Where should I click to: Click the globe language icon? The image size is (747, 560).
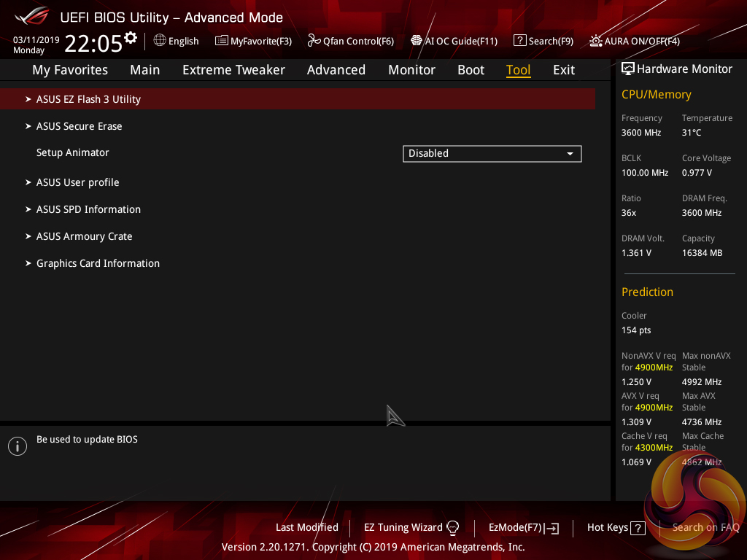[x=160, y=41]
